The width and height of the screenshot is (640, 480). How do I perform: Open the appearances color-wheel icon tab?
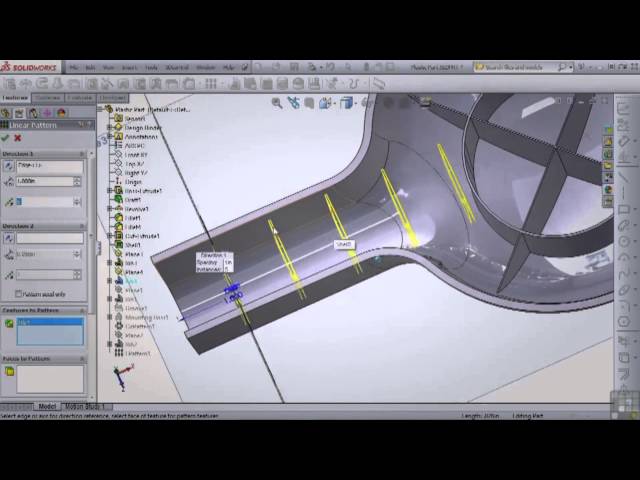coord(60,112)
